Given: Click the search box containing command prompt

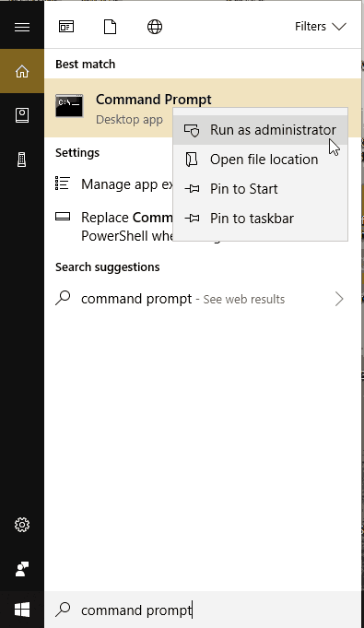Looking at the screenshot, I should (x=203, y=610).
